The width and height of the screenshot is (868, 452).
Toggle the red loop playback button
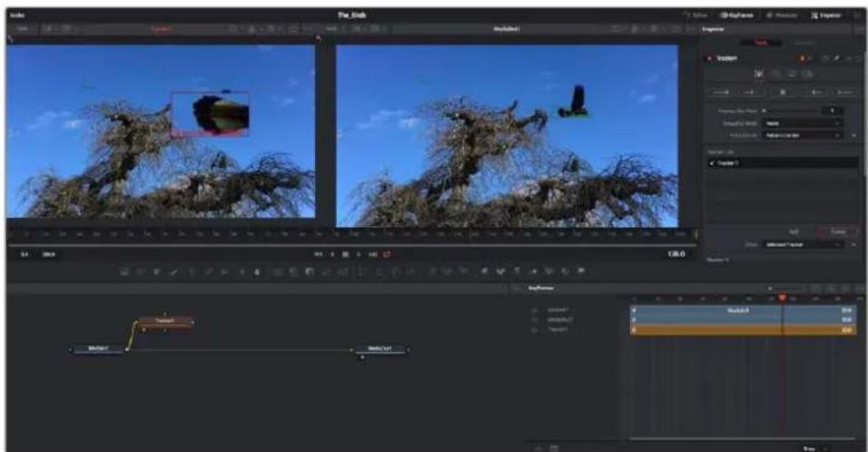click(x=387, y=254)
